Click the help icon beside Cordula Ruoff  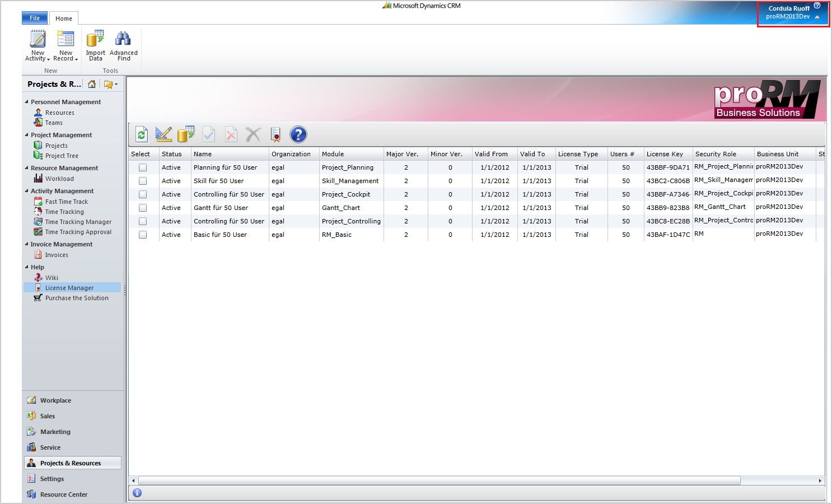(x=817, y=6)
